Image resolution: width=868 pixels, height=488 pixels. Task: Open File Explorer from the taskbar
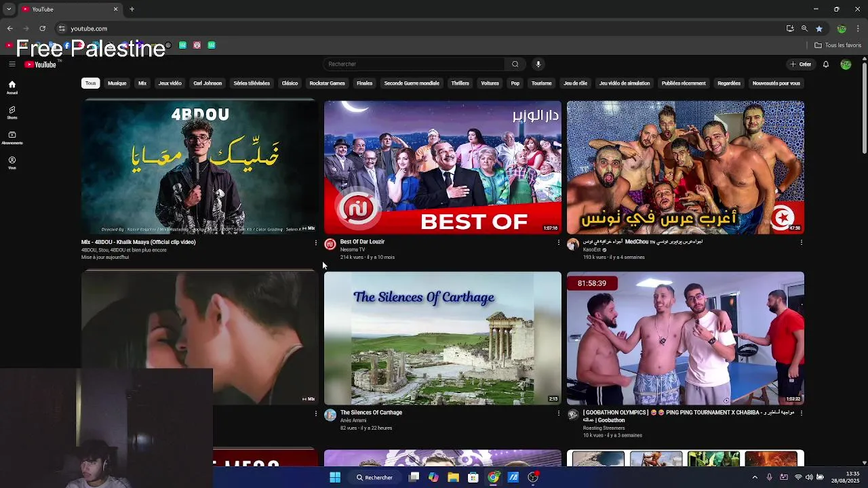[x=453, y=477]
